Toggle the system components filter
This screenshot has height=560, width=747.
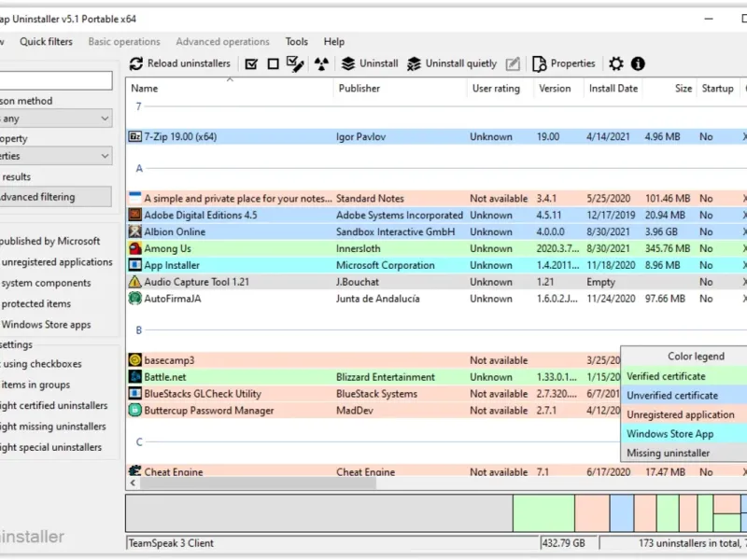(x=46, y=283)
